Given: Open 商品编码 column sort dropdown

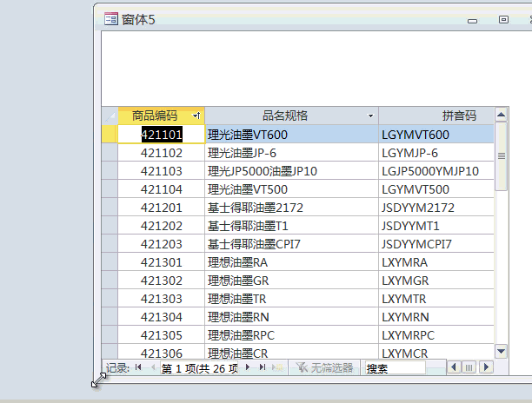Looking at the screenshot, I should (x=196, y=116).
